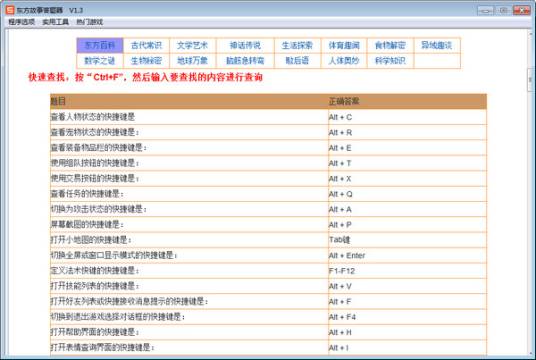This screenshot has width=536, height=360.
Task: Select the 打开好友列表 question row
Action: click(x=189, y=302)
